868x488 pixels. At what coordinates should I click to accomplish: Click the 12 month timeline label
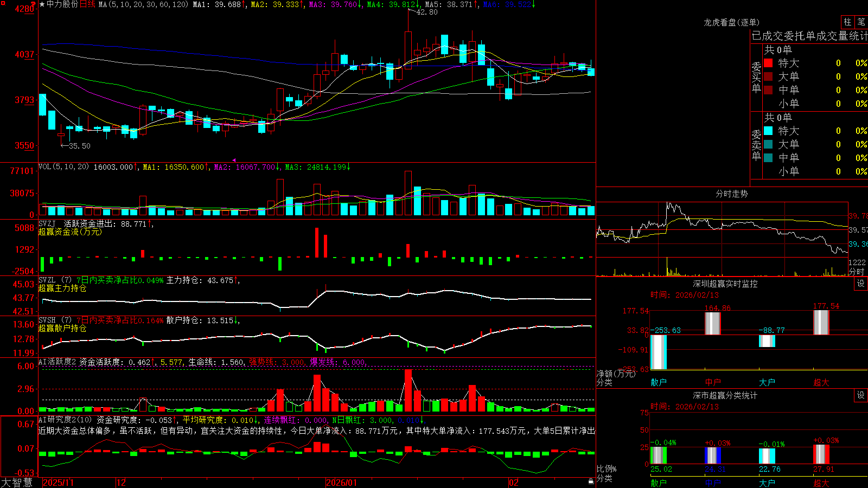(122, 483)
